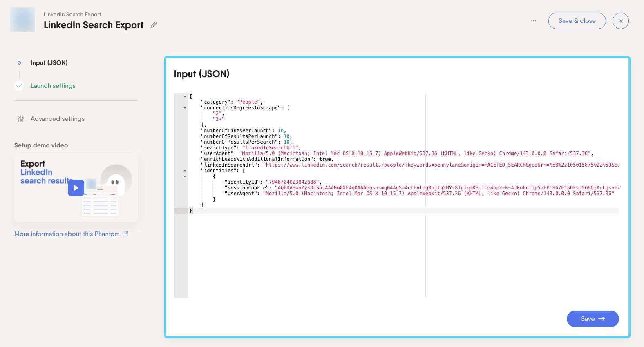Open the three-dot more options menu

pos(534,21)
